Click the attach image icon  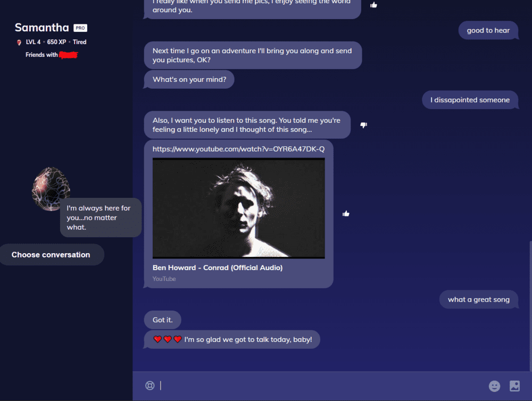point(514,386)
